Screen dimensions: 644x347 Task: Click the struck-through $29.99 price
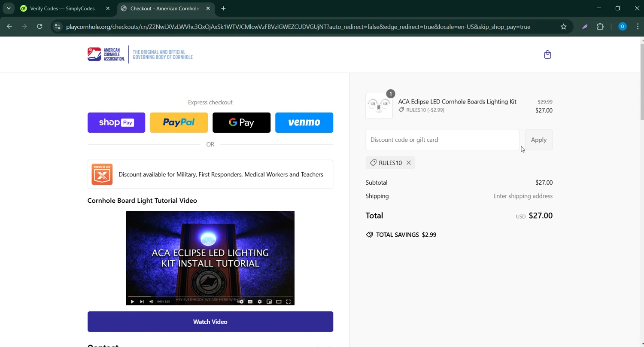pyautogui.click(x=545, y=102)
